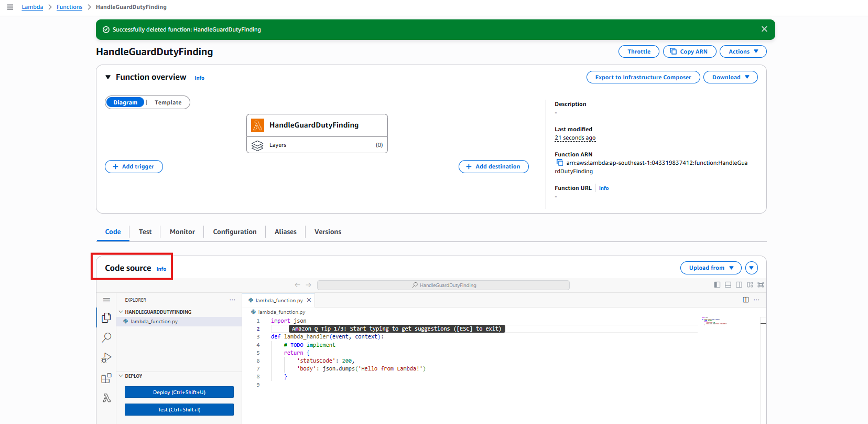Dismiss the green success notification banner
This screenshot has width=868, height=424.
(764, 29)
